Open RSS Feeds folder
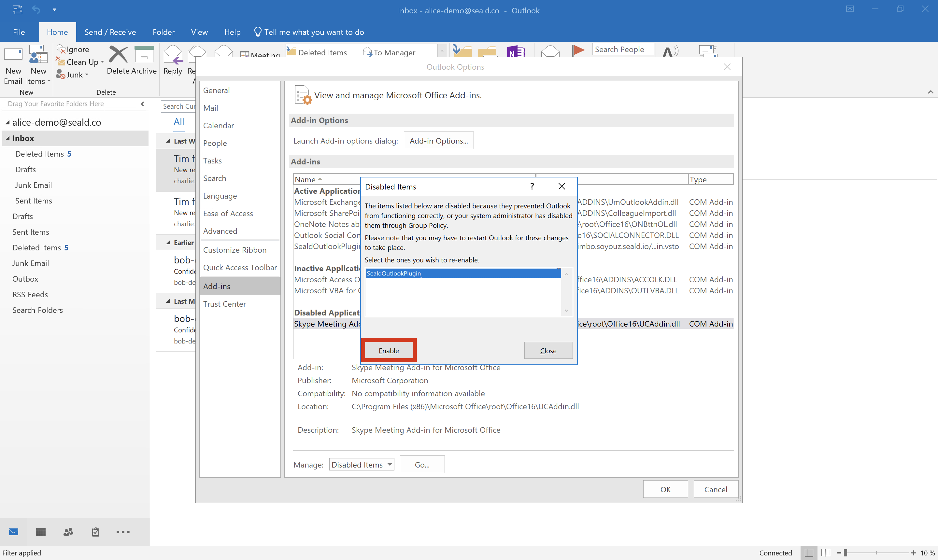Screen dimensions: 938x560 click(x=30, y=294)
